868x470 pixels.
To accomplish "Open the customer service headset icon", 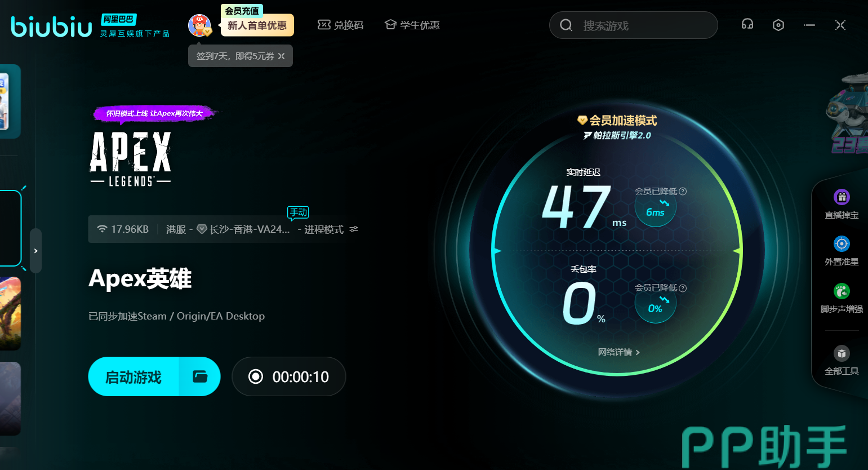I will (x=747, y=25).
